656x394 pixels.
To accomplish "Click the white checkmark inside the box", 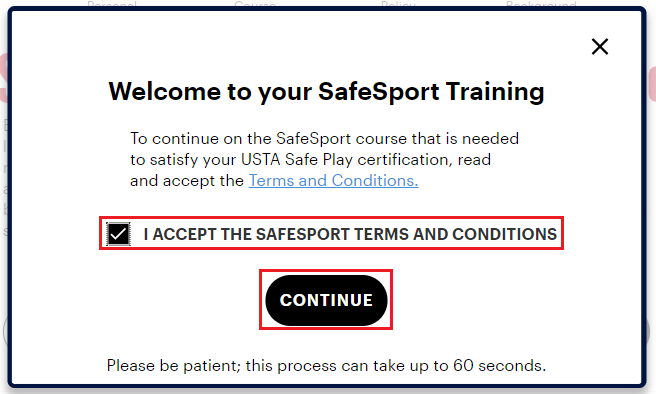I will pos(118,234).
